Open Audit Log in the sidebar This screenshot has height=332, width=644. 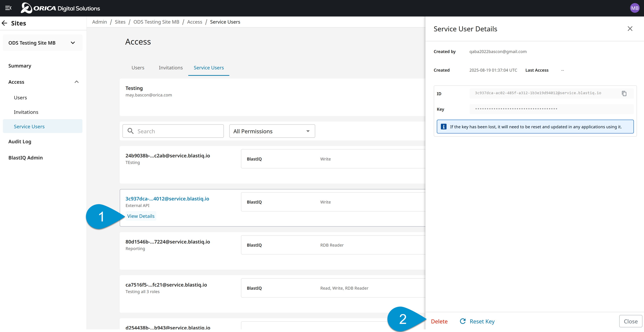click(x=20, y=142)
